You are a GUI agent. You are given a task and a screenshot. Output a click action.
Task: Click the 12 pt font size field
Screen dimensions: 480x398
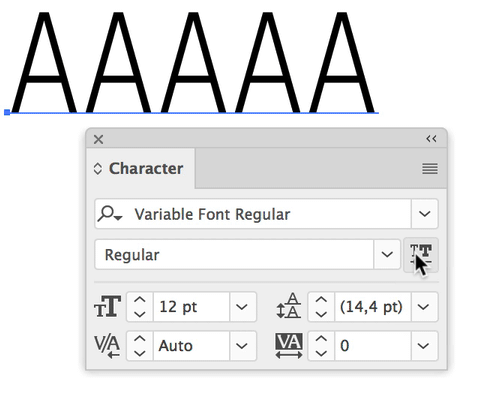[191, 307]
